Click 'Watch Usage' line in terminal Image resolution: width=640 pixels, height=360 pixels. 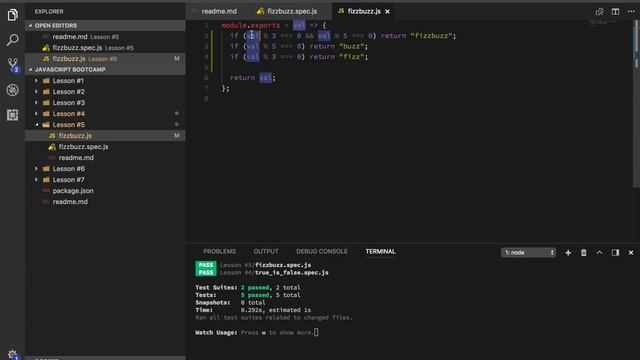pyautogui.click(x=256, y=333)
